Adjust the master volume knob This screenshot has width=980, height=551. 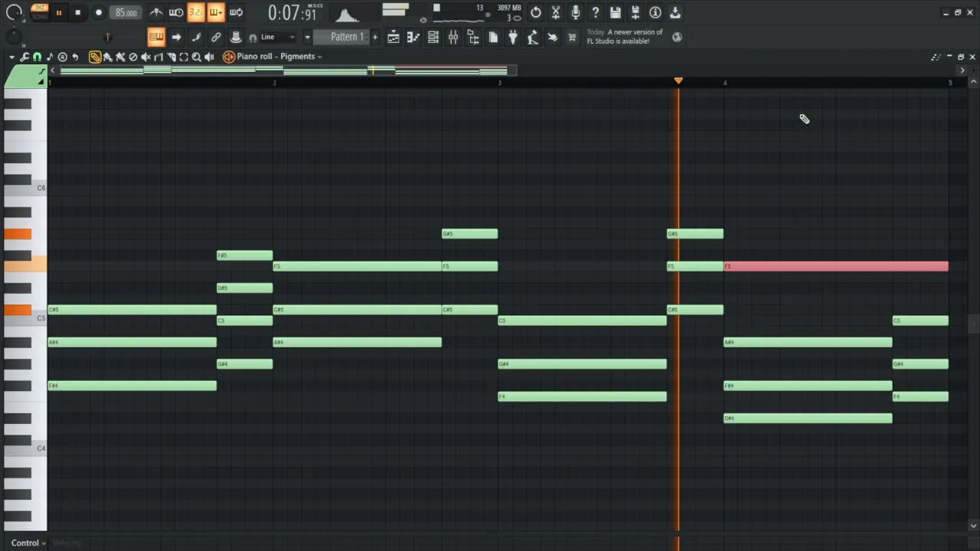tap(14, 12)
